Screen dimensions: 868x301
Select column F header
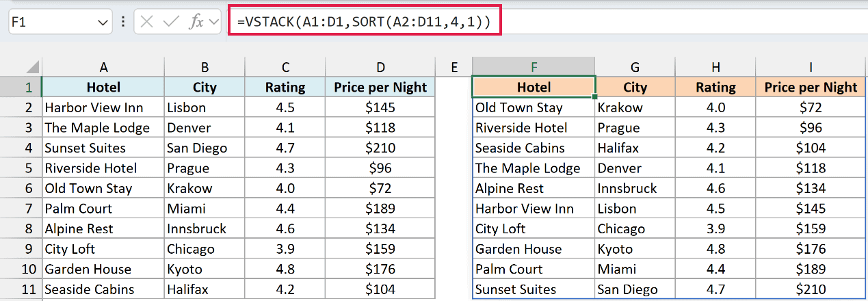tap(534, 67)
